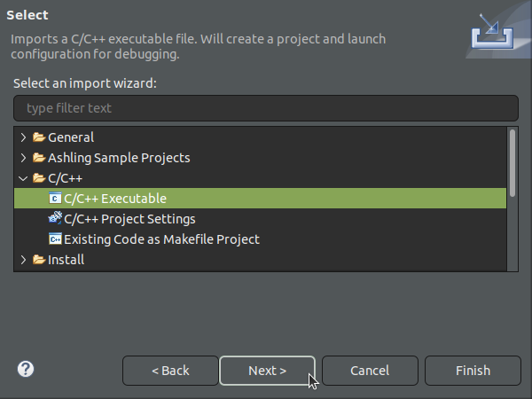Cancel the import dialog
The height and width of the screenshot is (399, 532).
[370, 371]
